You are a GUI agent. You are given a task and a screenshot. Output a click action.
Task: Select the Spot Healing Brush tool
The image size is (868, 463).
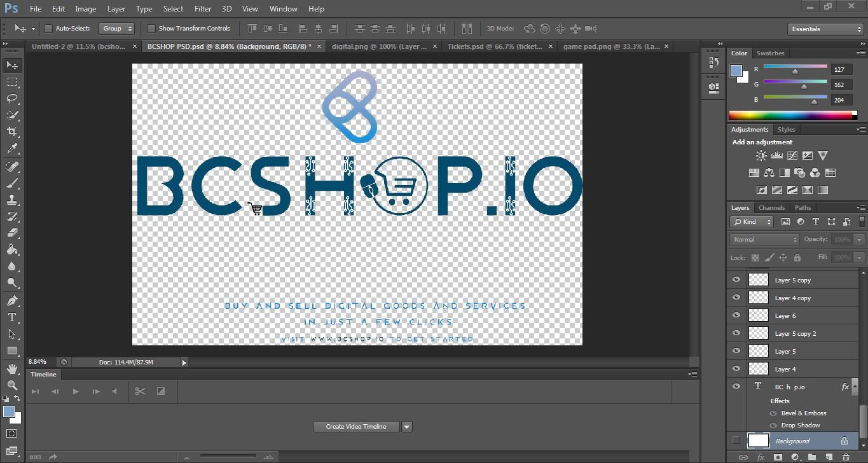pyautogui.click(x=12, y=167)
